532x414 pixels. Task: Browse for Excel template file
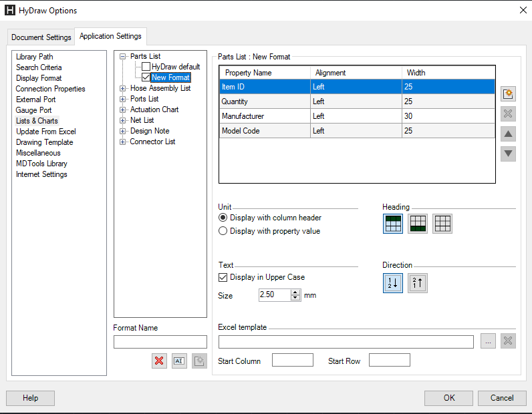488,341
